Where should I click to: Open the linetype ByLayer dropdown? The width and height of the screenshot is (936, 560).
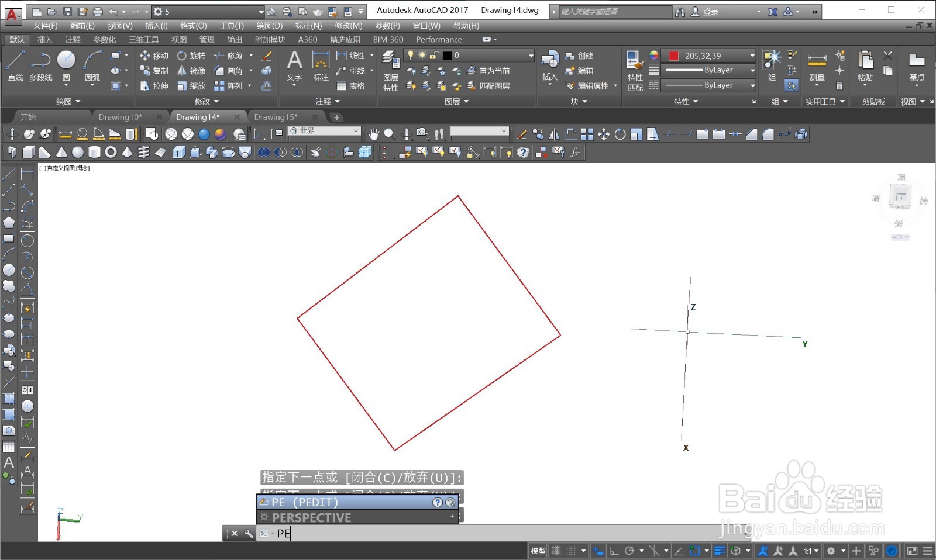pos(709,85)
